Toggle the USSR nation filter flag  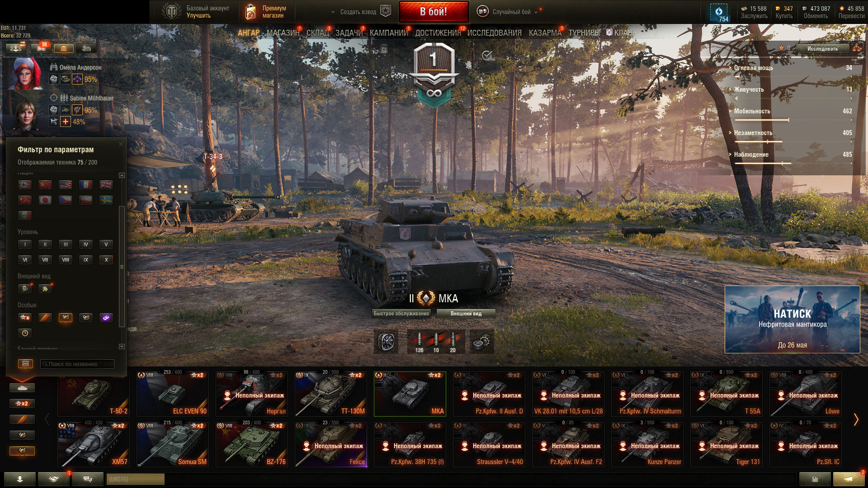45,184
